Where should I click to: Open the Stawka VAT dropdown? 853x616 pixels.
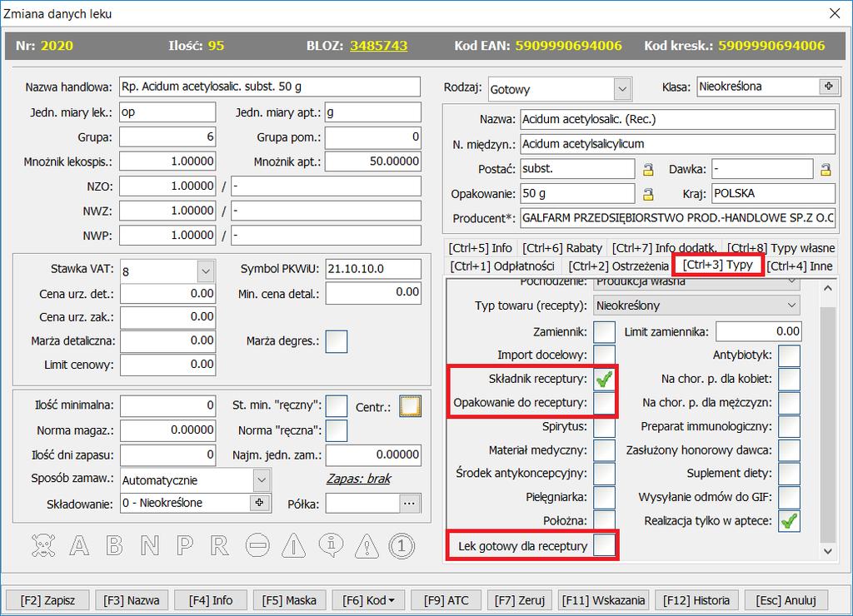point(205,271)
